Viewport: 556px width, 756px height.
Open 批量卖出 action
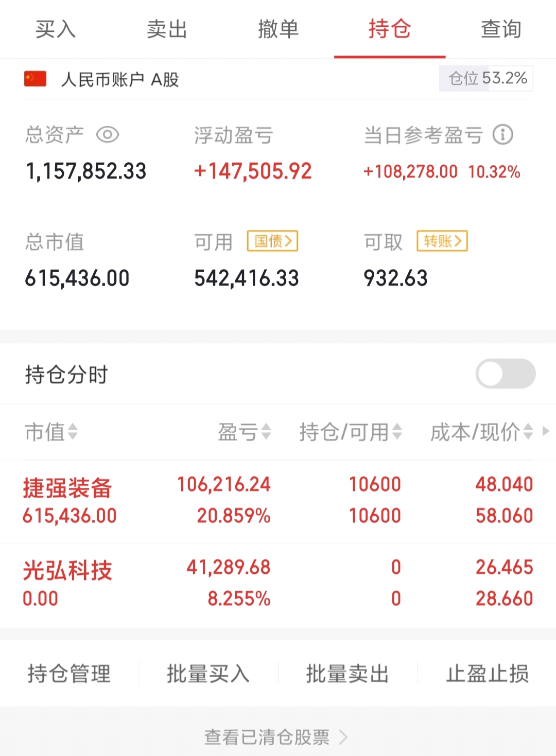347,673
